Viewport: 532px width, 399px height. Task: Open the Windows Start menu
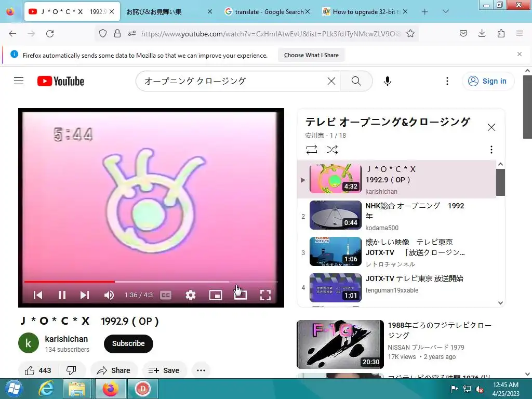pyautogui.click(x=14, y=389)
